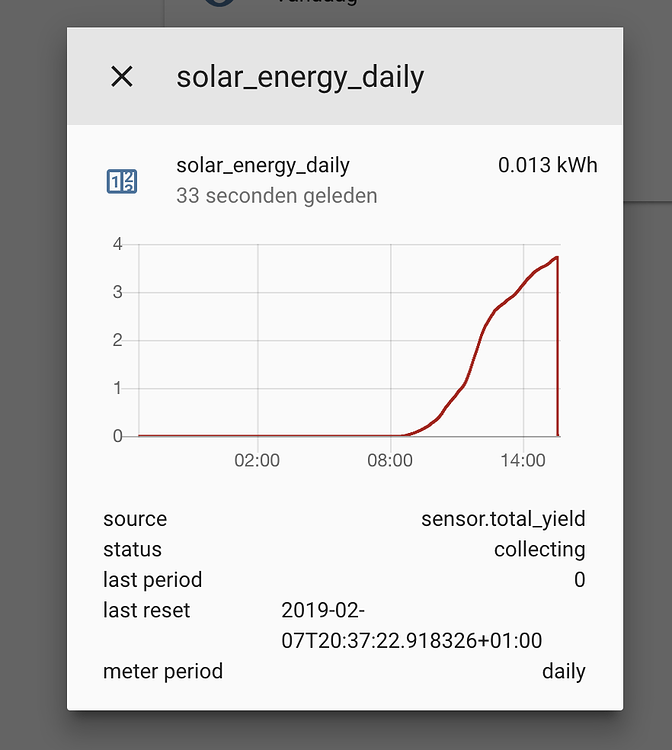Click the 'last reset' attribute label

tap(146, 610)
